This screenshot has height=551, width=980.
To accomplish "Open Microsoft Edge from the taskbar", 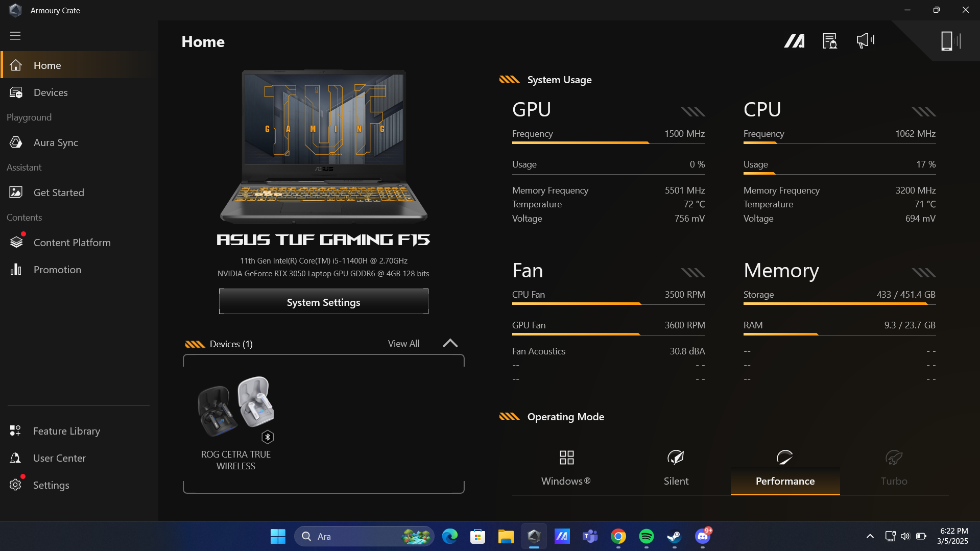I will click(450, 536).
